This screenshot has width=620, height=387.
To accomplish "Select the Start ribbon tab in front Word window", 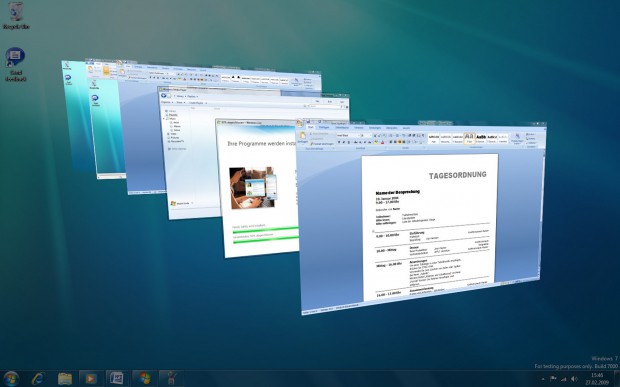I will click(311, 127).
